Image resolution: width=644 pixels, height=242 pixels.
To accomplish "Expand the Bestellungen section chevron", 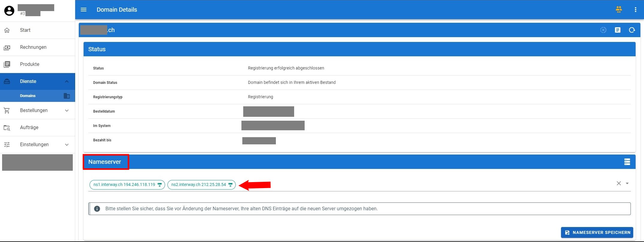I will point(67,111).
